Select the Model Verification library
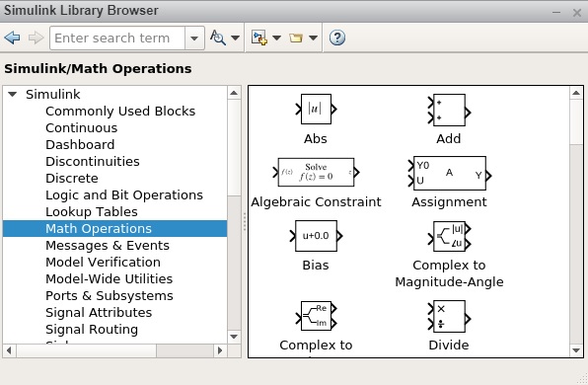Viewport: 588px width, 385px height. click(x=103, y=263)
